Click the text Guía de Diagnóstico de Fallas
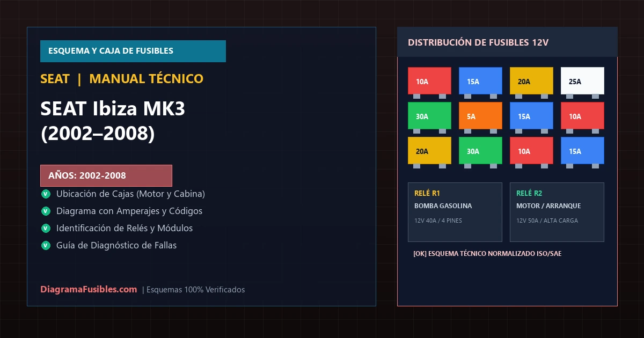Viewport: 644px width, 338px height. (x=116, y=245)
